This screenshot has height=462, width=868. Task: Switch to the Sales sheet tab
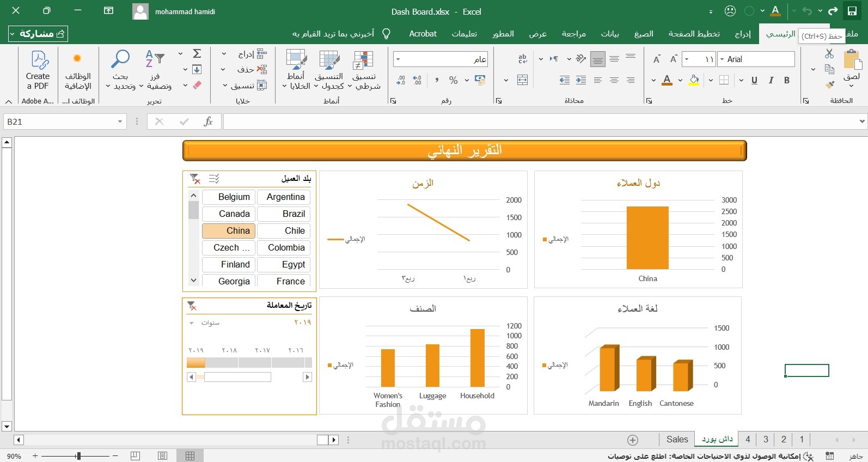coord(677,439)
